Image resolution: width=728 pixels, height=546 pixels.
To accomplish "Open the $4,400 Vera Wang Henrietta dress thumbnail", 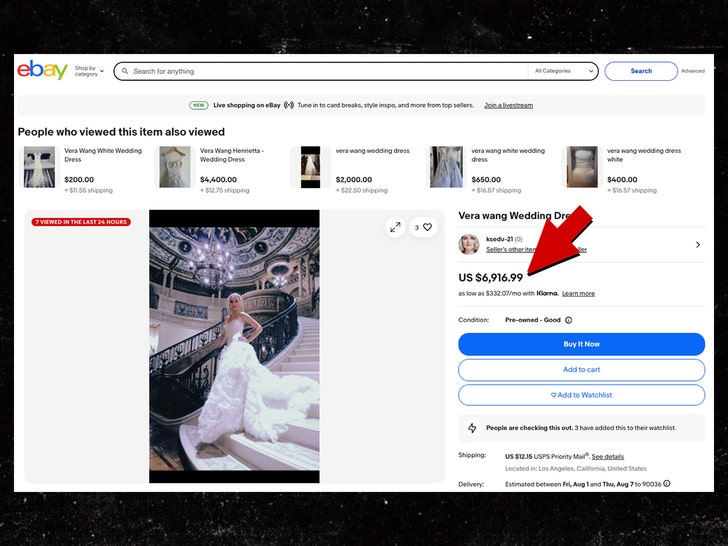I will [x=175, y=167].
